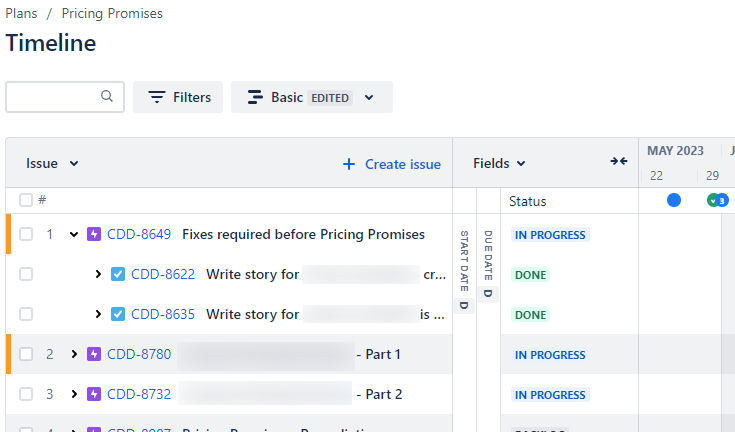The height and width of the screenshot is (432, 735).
Task: Click the epic icon for CDD-8780
Action: tap(94, 354)
